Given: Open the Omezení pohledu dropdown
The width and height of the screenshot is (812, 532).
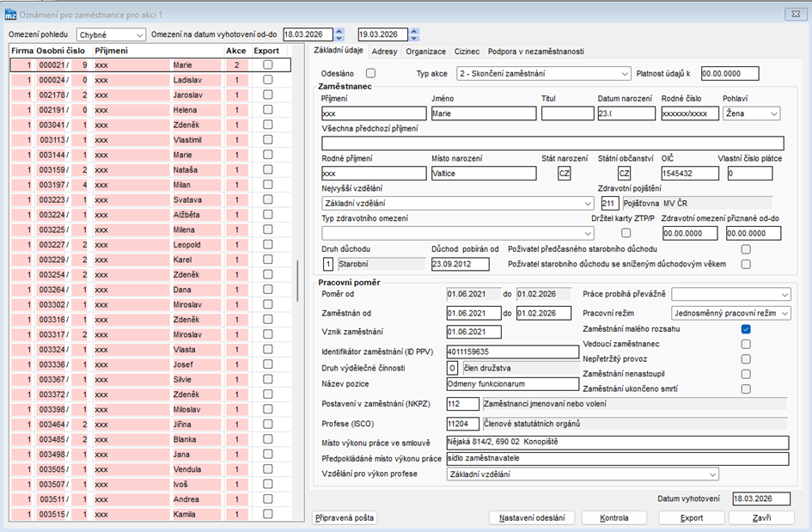Looking at the screenshot, I should (x=111, y=34).
